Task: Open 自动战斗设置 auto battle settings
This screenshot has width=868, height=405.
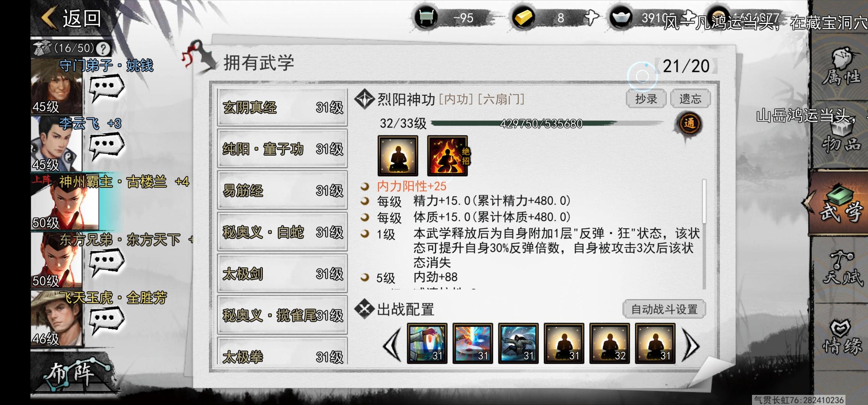Action: 664,309
